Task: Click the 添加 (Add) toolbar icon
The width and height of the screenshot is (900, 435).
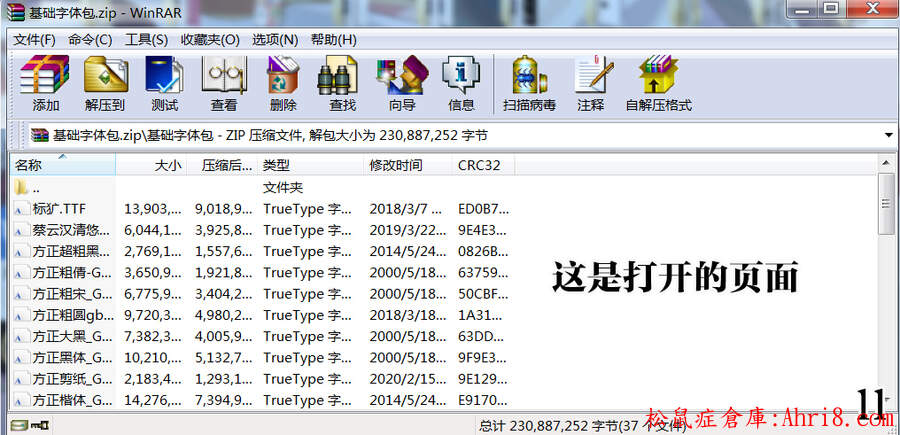Action: pos(45,83)
